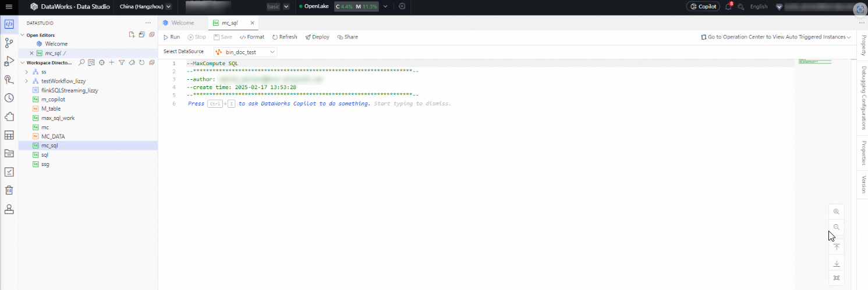Image resolution: width=868 pixels, height=290 pixels.
Task: Click DATASTUDIO panel more actions ellipsis
Action: pos(148,23)
